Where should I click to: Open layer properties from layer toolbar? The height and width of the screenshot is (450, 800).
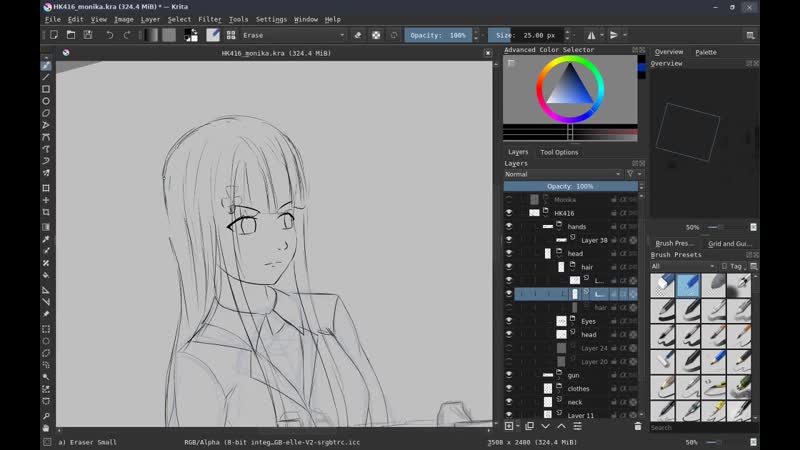[578, 426]
